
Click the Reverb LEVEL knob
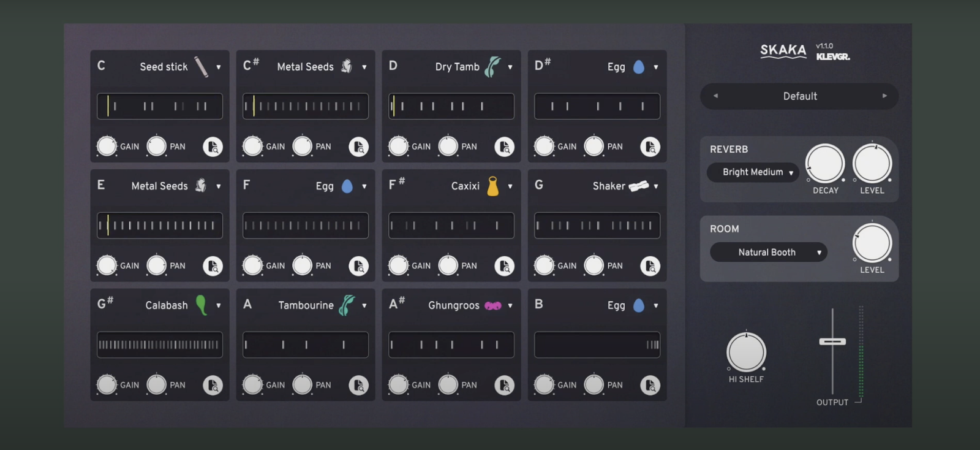[872, 164]
